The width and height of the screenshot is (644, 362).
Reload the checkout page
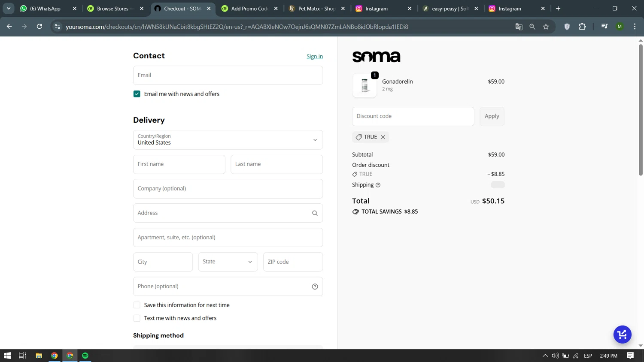pos(39,27)
